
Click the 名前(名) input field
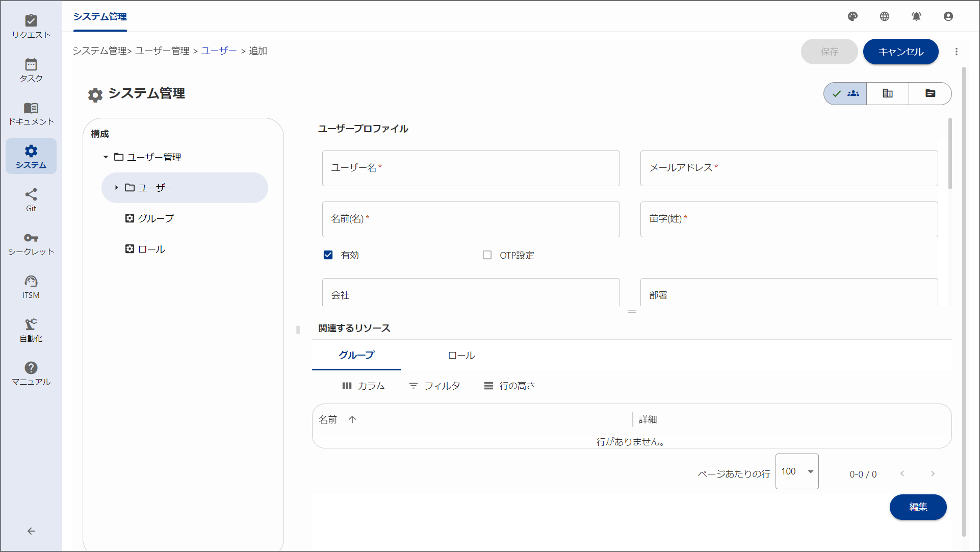pos(471,219)
